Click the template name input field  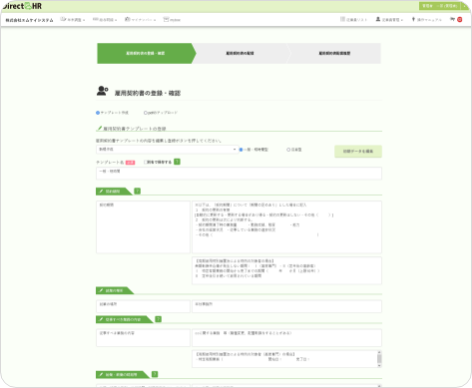pyautogui.click(x=239, y=173)
